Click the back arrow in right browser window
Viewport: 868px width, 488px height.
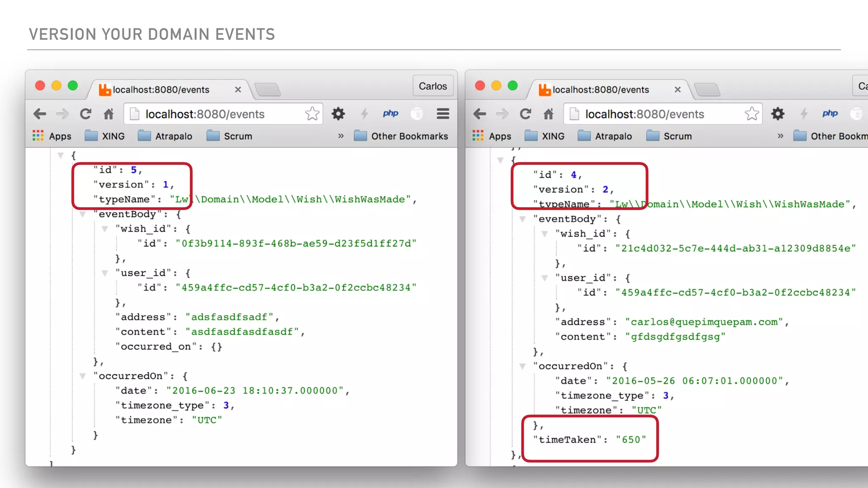480,114
